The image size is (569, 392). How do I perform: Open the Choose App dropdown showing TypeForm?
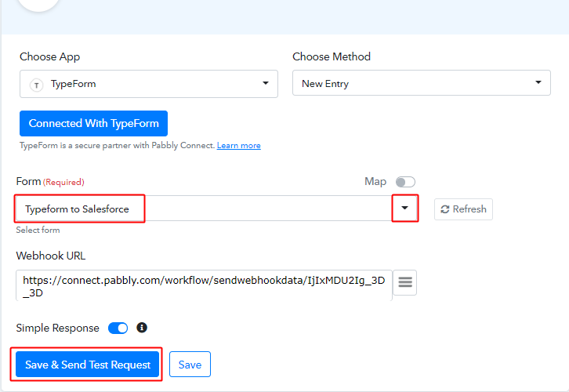point(149,84)
